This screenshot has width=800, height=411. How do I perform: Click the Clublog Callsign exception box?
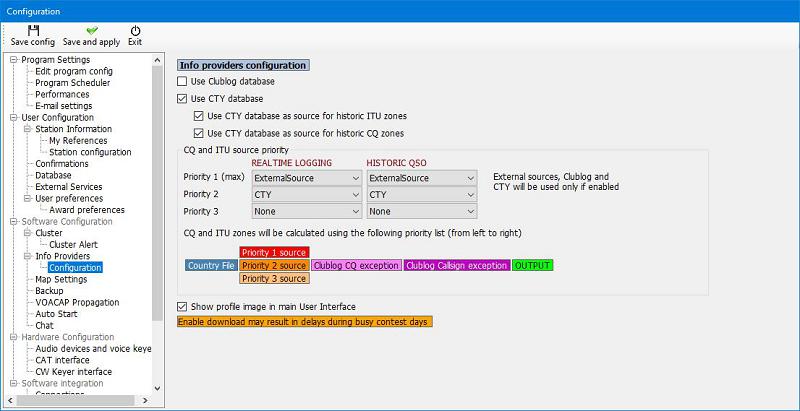click(x=457, y=266)
